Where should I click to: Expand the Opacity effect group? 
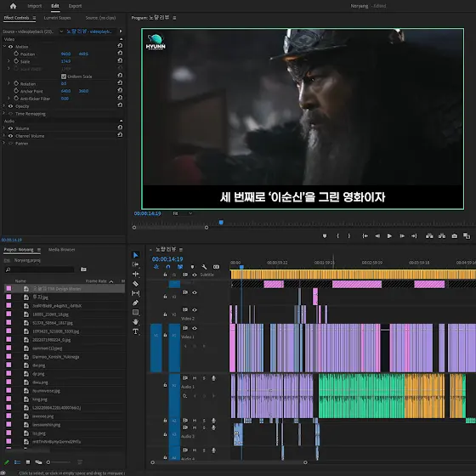point(4,106)
